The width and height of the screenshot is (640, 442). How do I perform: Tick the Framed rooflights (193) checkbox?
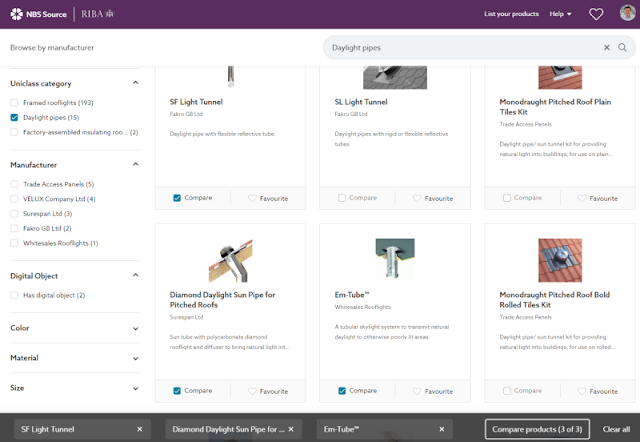point(14,102)
